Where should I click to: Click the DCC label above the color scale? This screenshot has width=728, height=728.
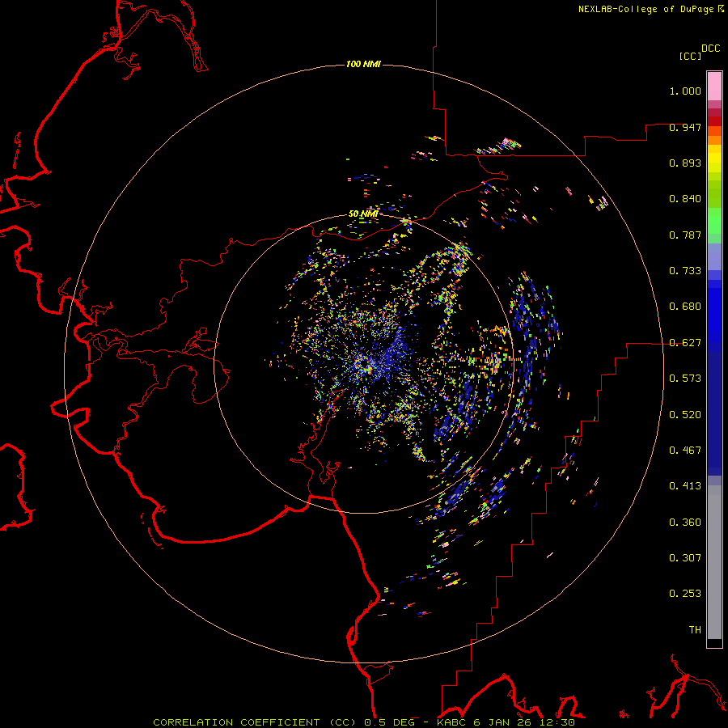[710, 49]
